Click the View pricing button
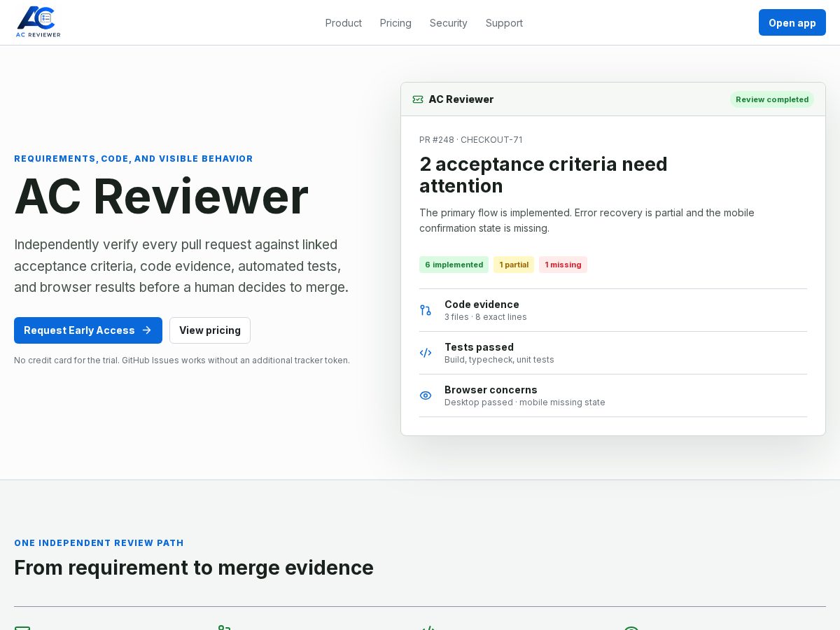The width and height of the screenshot is (840, 630). coord(210,330)
